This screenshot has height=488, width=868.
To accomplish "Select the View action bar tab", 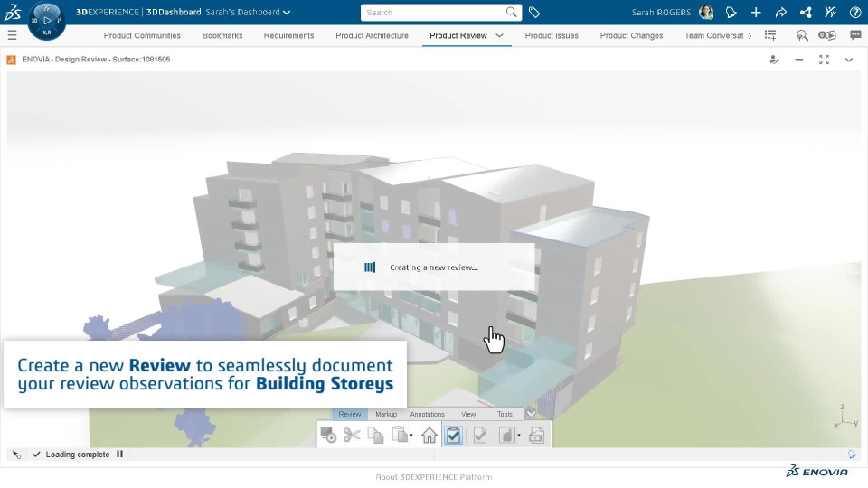I will pyautogui.click(x=468, y=414).
